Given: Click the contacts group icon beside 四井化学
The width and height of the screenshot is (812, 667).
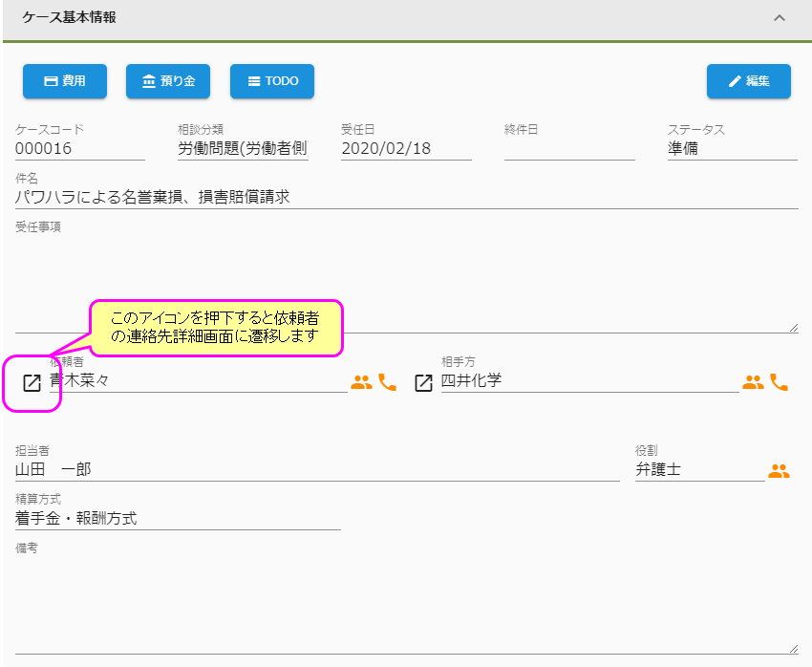Looking at the screenshot, I should click(754, 381).
